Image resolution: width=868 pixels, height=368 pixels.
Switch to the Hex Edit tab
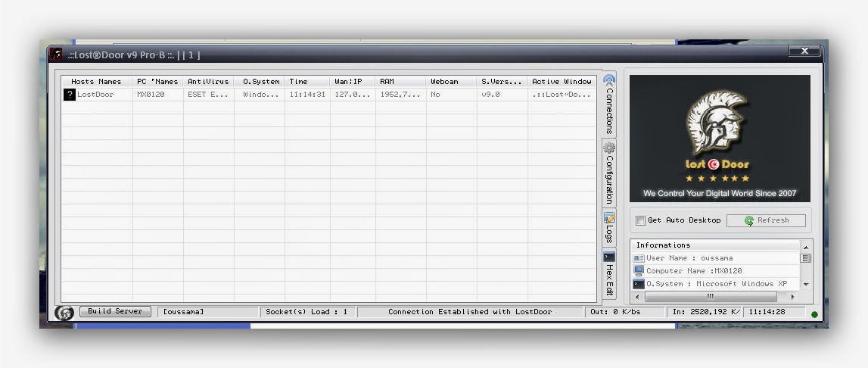(609, 274)
